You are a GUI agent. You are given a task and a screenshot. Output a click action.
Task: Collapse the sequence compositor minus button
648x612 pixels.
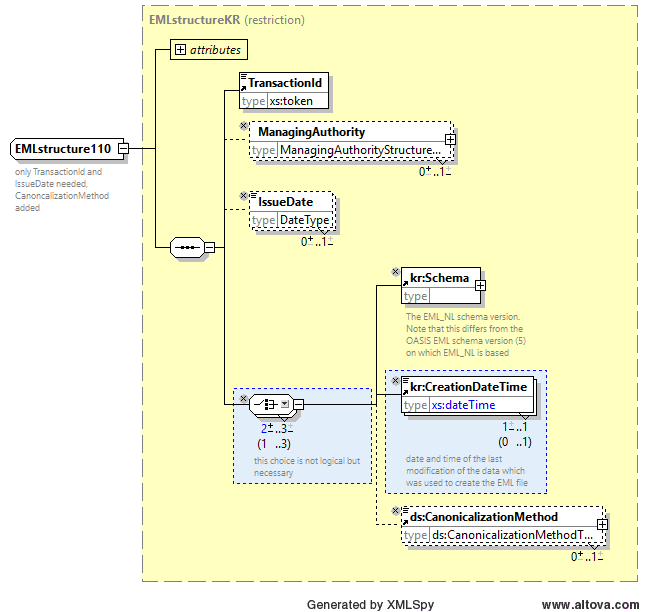click(210, 248)
